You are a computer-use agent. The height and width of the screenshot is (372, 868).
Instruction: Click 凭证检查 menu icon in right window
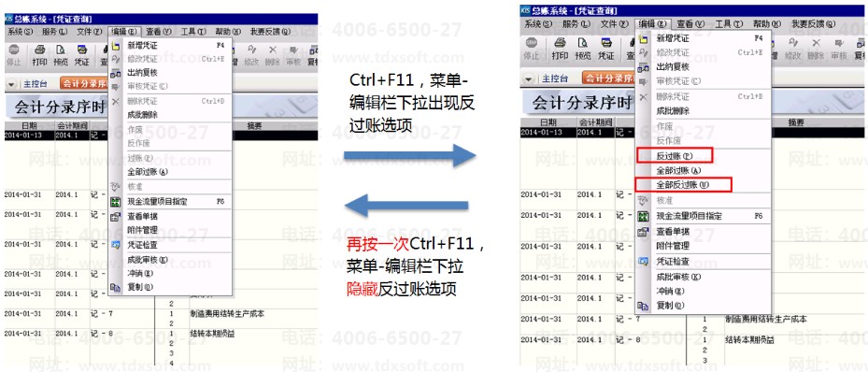(643, 262)
